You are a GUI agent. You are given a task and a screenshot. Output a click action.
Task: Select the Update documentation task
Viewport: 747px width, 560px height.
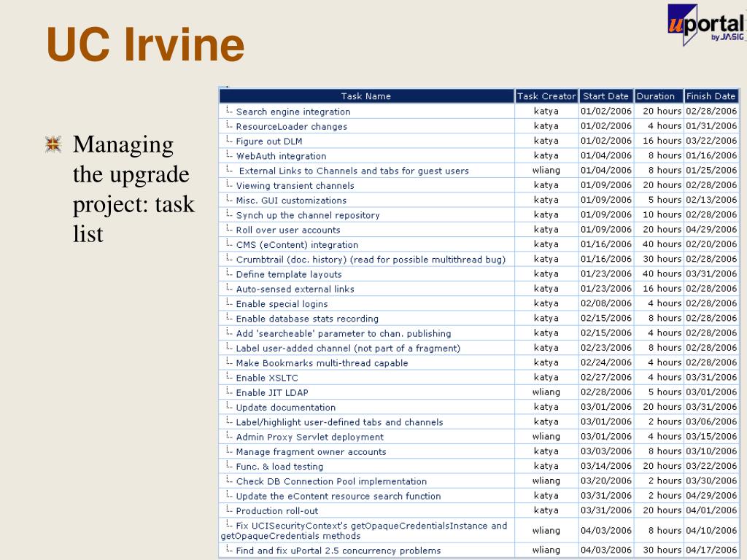tap(286, 407)
